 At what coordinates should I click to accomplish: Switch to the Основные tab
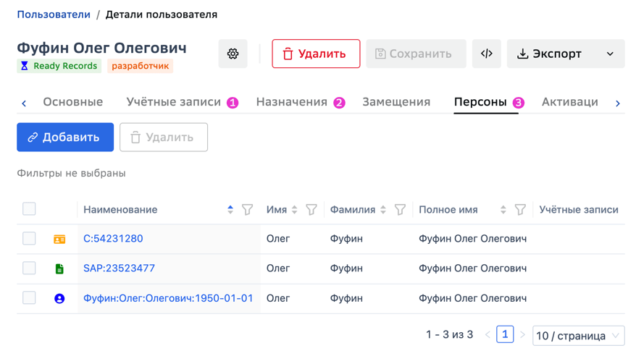tap(73, 102)
